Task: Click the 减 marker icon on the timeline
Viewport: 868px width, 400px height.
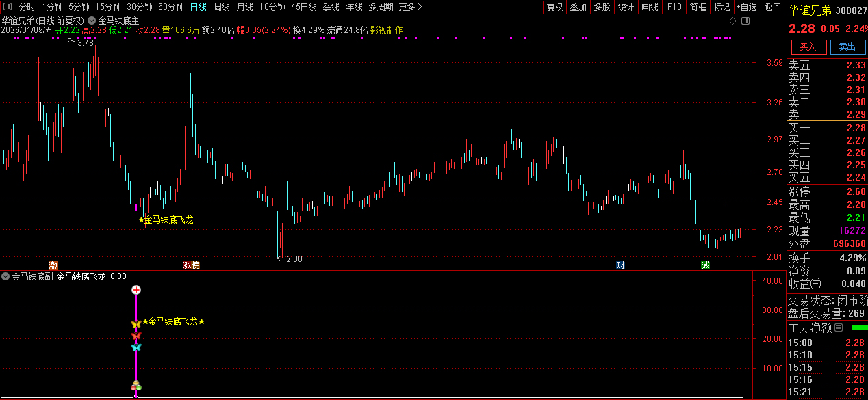Action: point(705,265)
